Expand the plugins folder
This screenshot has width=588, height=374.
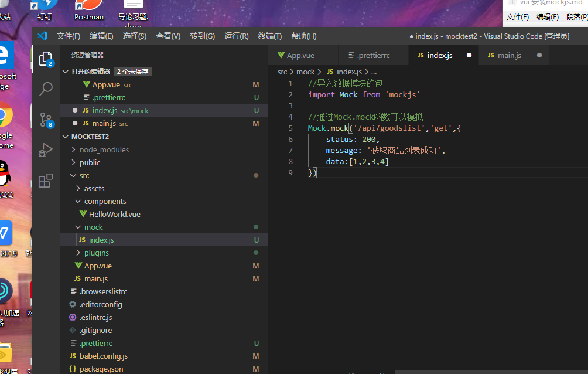[x=78, y=253]
